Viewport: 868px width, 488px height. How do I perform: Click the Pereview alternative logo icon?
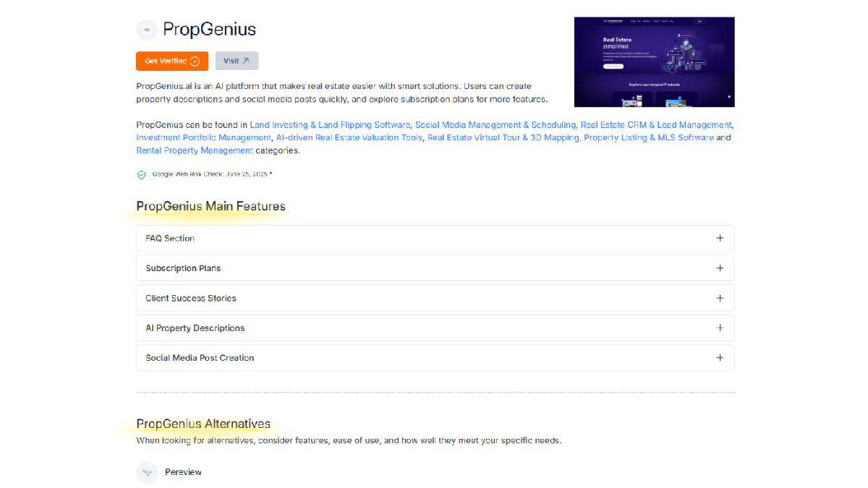147,472
